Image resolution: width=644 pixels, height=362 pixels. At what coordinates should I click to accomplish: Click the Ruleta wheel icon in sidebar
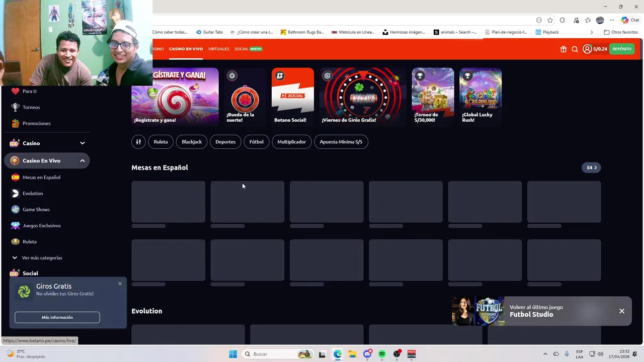click(15, 241)
